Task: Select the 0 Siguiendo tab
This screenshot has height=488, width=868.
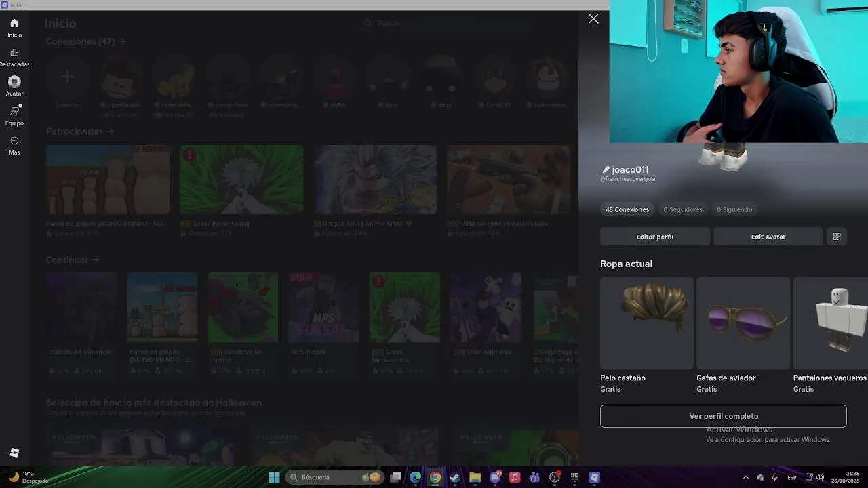Action: [734, 209]
